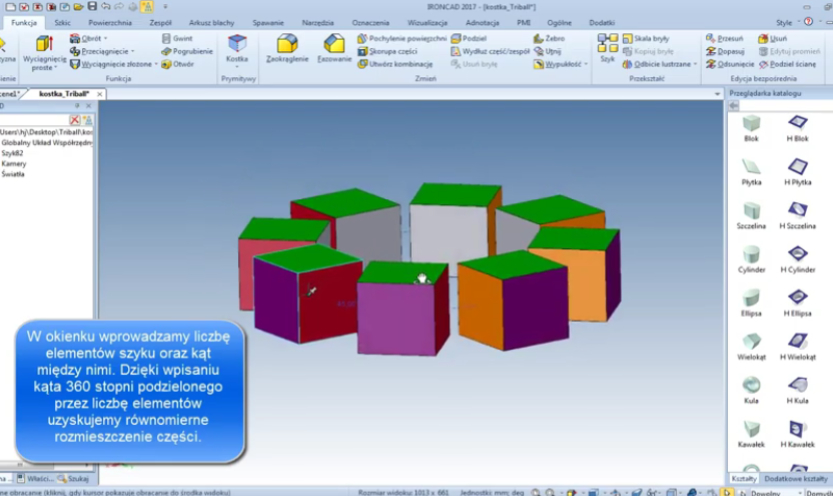Click the Przesuń button

725,38
